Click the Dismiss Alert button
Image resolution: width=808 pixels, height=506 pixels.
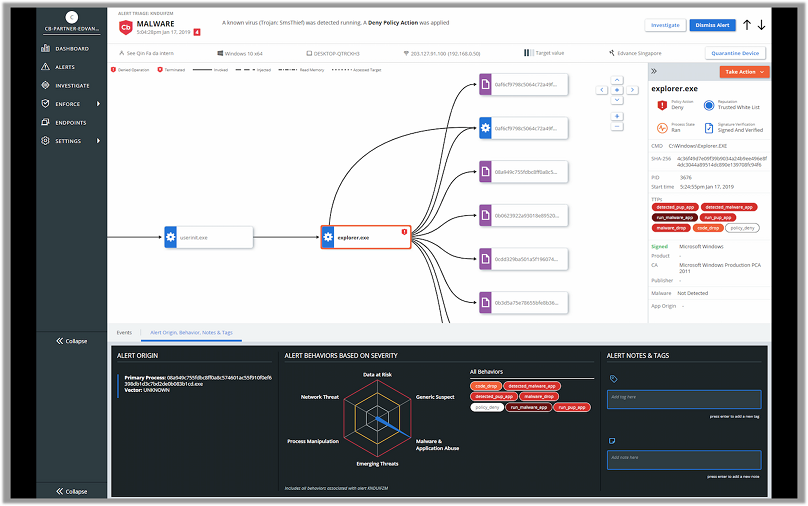click(710, 25)
